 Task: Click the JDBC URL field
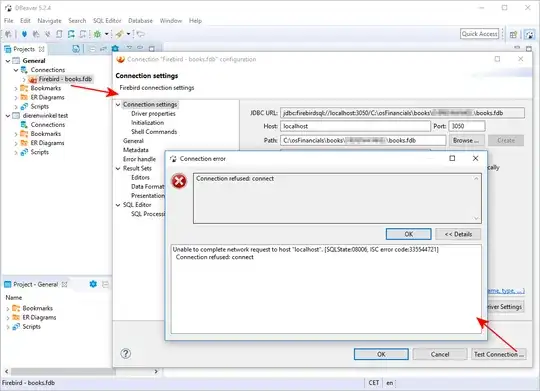(x=402, y=113)
